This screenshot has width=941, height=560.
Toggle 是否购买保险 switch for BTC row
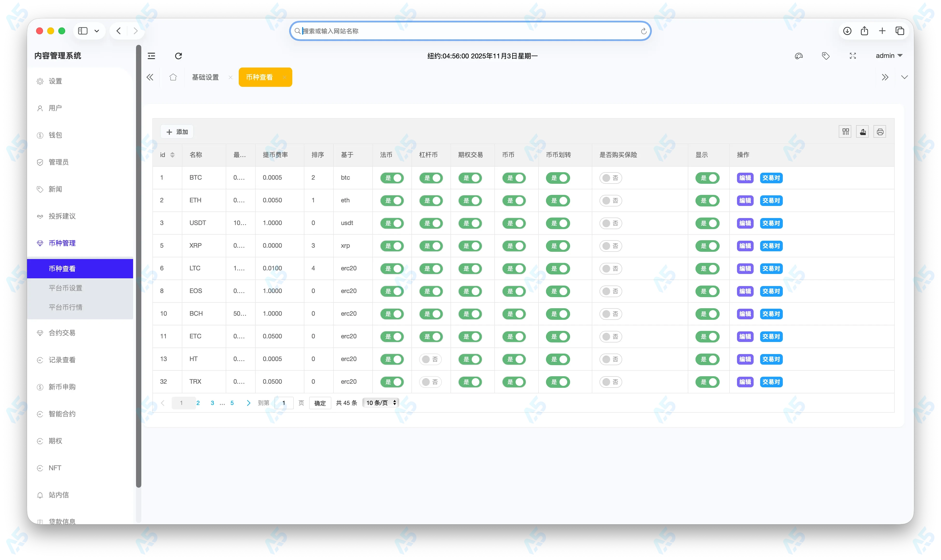pyautogui.click(x=610, y=178)
